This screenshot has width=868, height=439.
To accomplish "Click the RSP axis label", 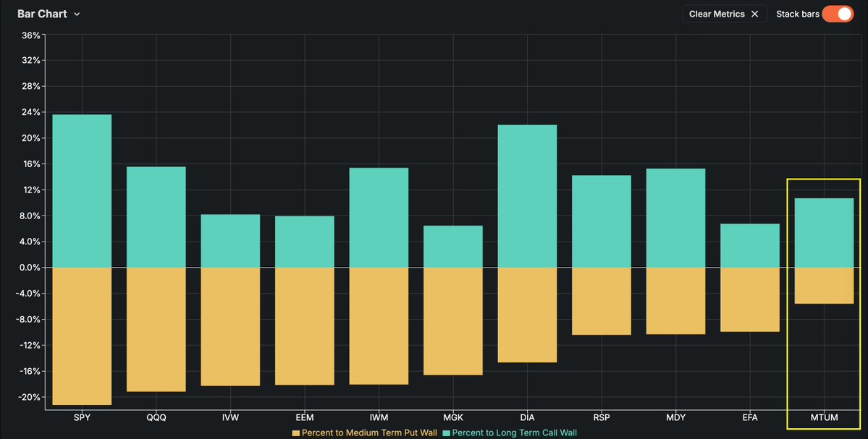I will (601, 418).
